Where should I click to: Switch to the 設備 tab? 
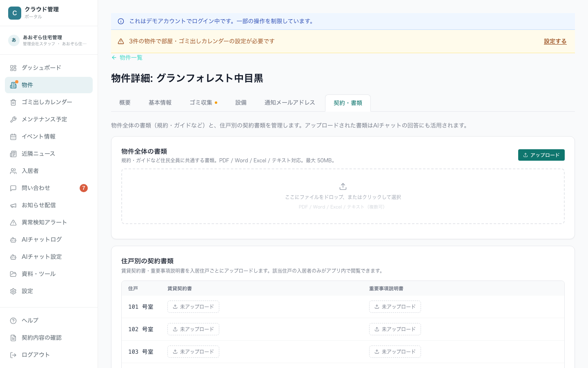click(x=241, y=103)
